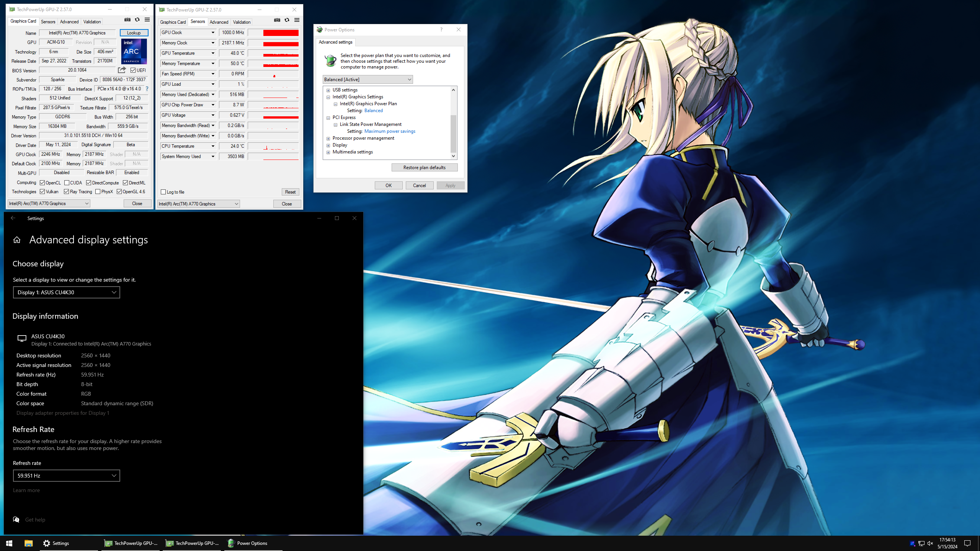Click the Bus Interface question mark icon
980x551 pixels.
point(147,89)
